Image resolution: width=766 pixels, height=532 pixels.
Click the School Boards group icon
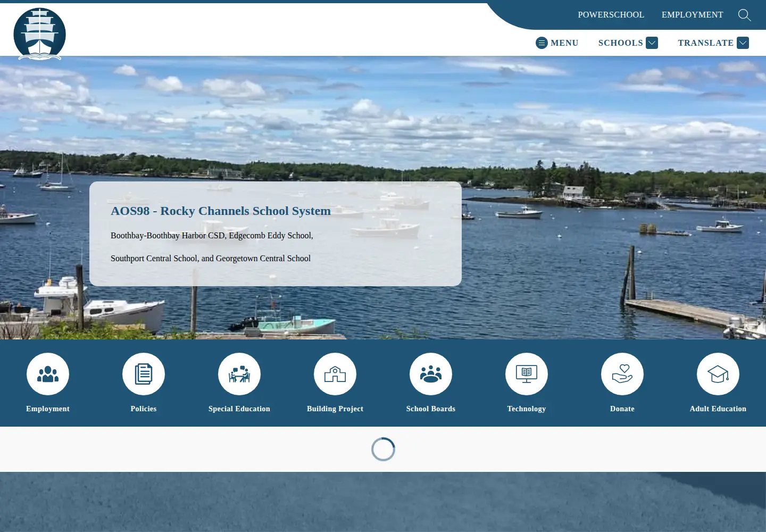point(431,374)
